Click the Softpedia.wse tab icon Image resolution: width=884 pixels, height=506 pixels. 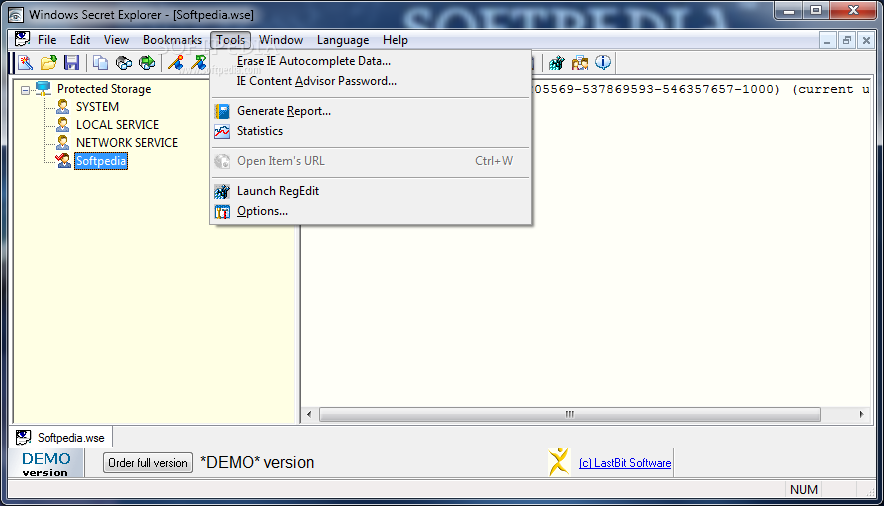[x=23, y=437]
